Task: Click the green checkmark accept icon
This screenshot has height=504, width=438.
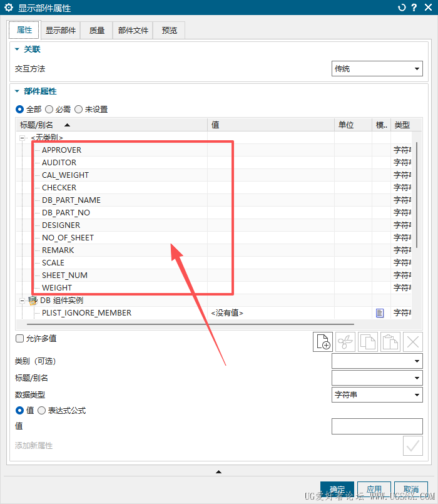Action: (412, 446)
